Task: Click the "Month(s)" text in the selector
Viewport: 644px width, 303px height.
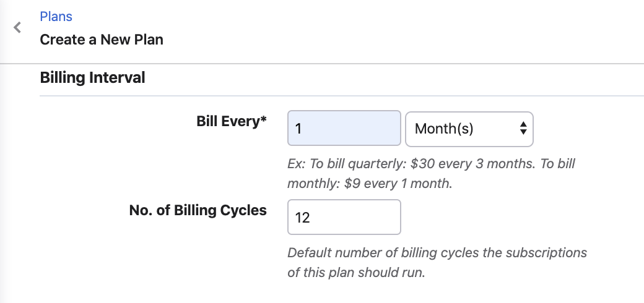Action: (444, 129)
